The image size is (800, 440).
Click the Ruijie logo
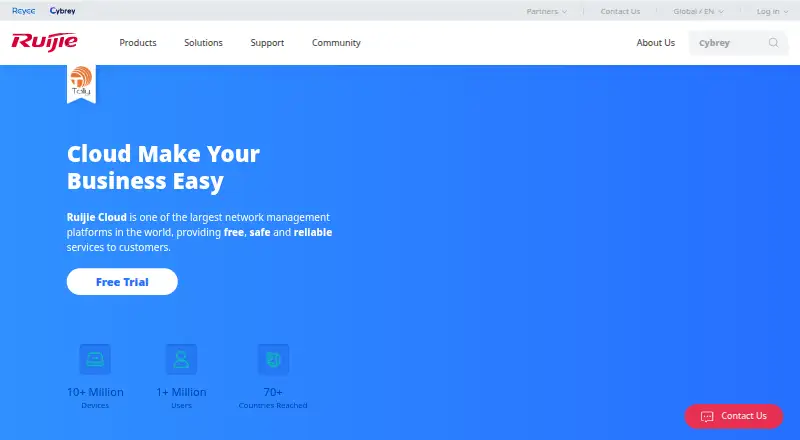(x=44, y=42)
